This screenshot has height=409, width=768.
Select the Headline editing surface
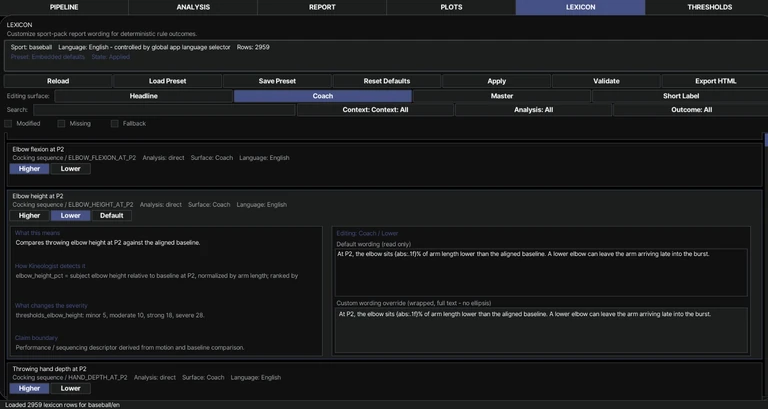pyautogui.click(x=144, y=96)
